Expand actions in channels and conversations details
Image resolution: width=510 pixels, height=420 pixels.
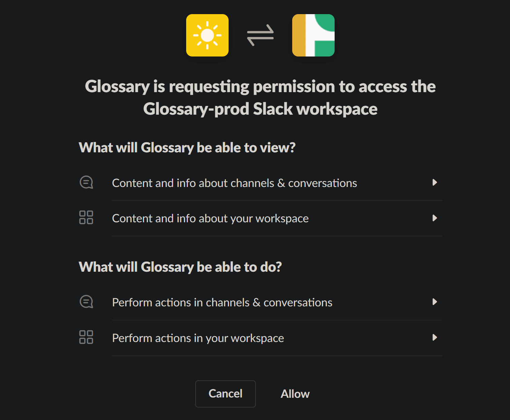435,302
